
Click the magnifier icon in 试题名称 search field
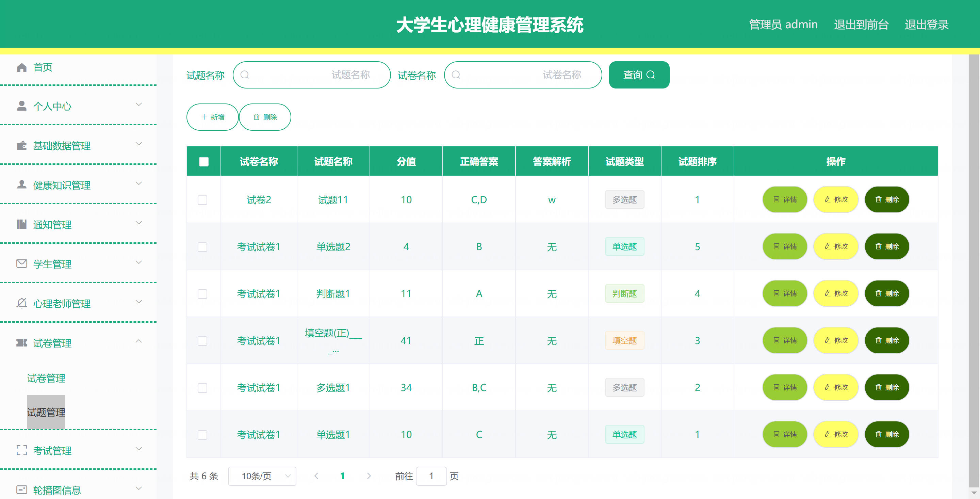pyautogui.click(x=245, y=75)
